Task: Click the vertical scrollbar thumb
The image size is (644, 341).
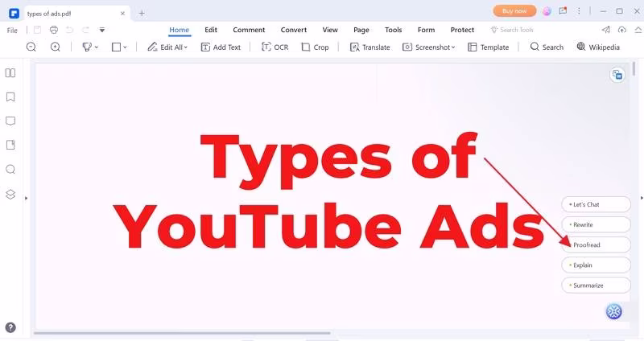Action: tap(634, 68)
